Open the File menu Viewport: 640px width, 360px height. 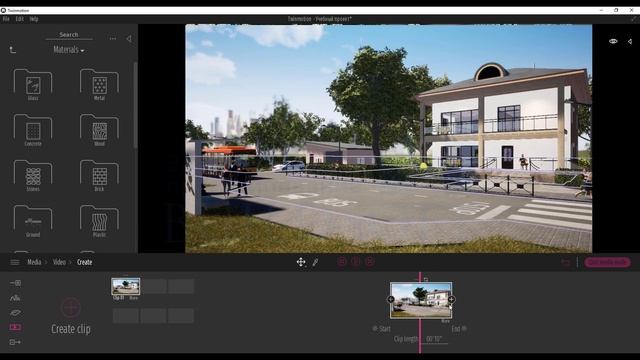pos(6,19)
